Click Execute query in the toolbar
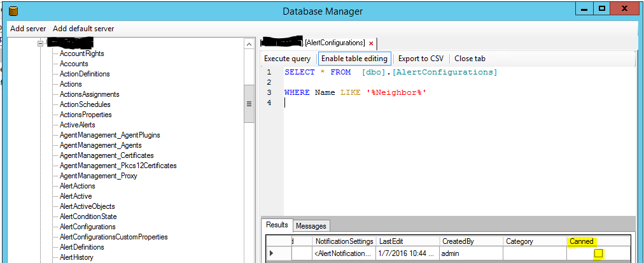This screenshot has width=644, height=263. (288, 59)
